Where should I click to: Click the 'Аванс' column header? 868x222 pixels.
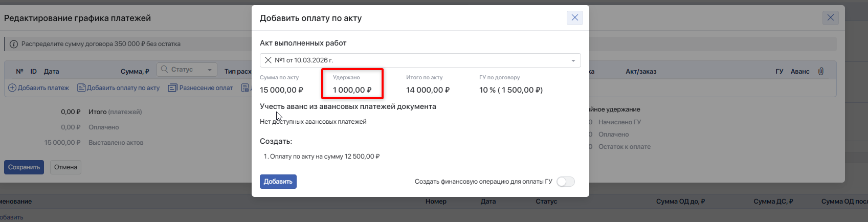[x=799, y=72]
